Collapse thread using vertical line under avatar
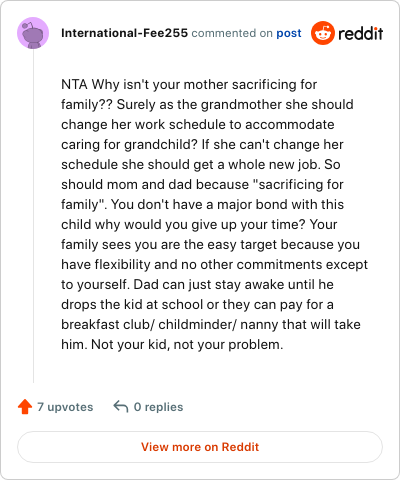 pos(33,216)
